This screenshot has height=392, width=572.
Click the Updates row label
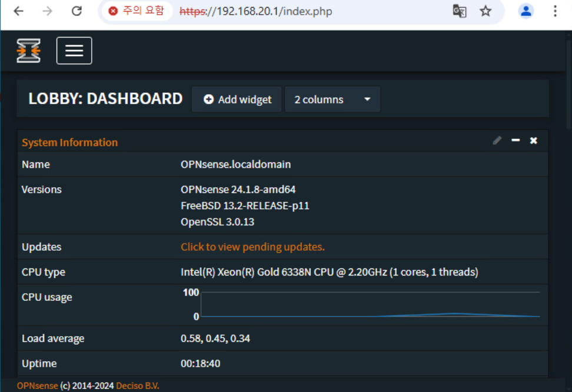(42, 247)
